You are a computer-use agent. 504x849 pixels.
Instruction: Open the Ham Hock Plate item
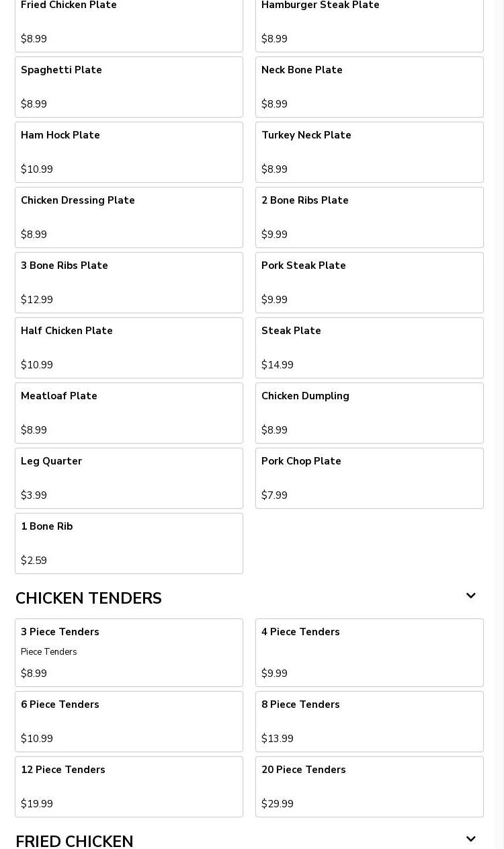point(129,153)
